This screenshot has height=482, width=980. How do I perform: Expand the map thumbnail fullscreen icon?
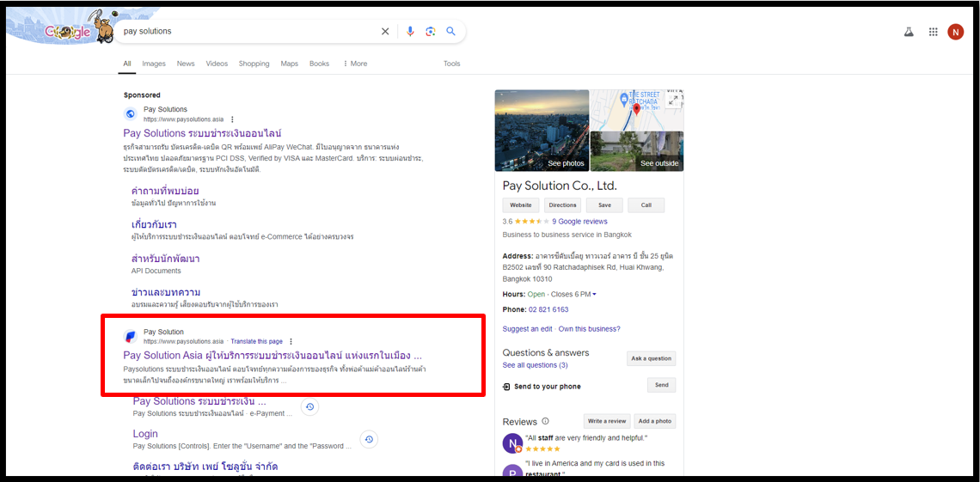tap(675, 100)
